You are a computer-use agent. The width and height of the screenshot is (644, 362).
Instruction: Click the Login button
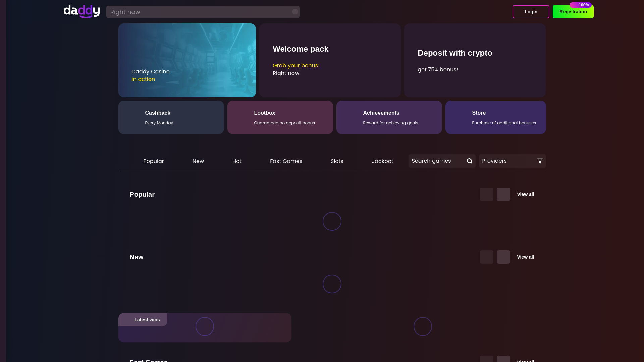pos(531,12)
